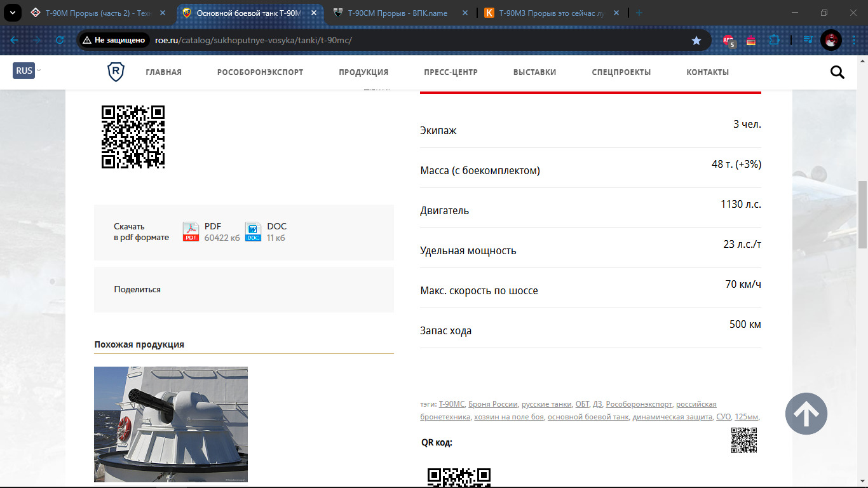Click the 'хозяин на поле боя' tag
Viewport: 868px width, 488px height.
point(508,417)
